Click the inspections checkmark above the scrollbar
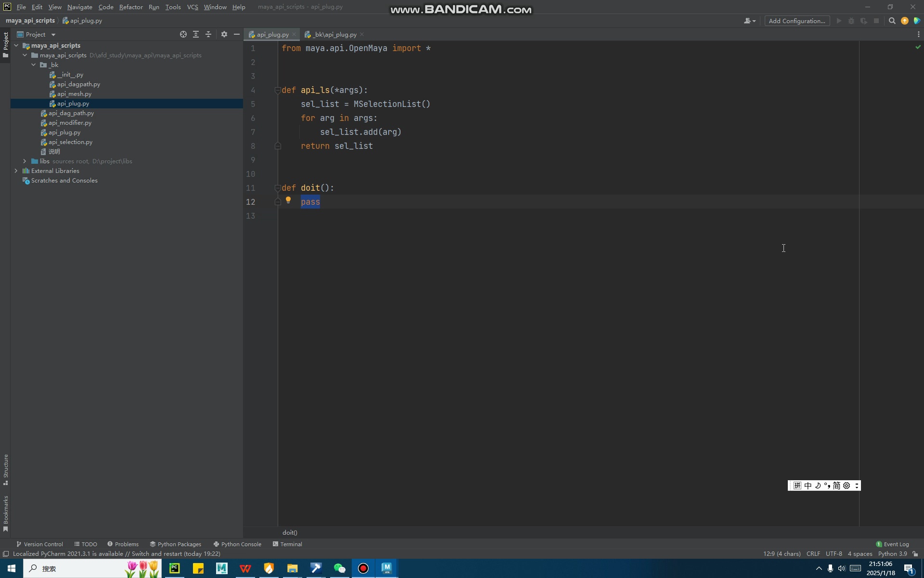This screenshot has width=924, height=578. pos(918,47)
